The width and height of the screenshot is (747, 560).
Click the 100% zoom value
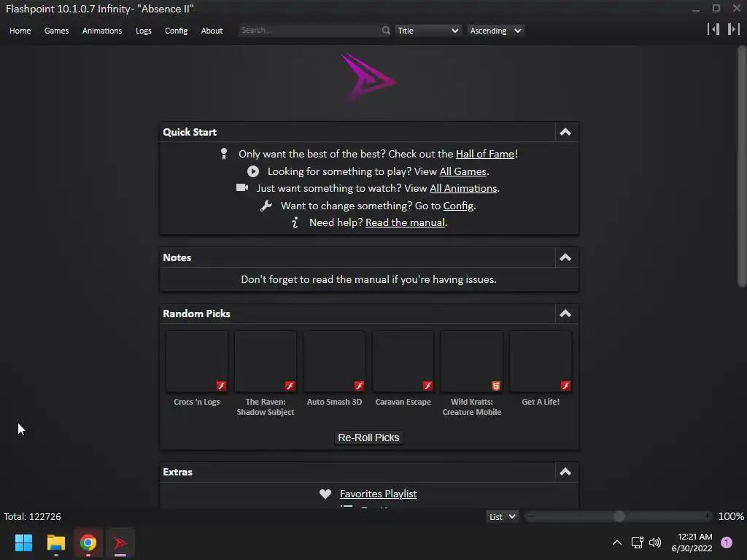(x=731, y=517)
